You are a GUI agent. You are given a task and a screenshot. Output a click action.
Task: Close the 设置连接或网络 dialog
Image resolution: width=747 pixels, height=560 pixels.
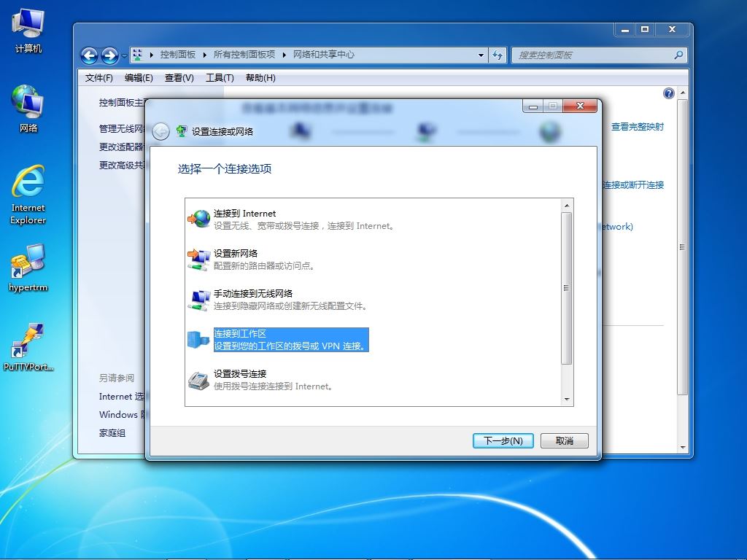[580, 106]
